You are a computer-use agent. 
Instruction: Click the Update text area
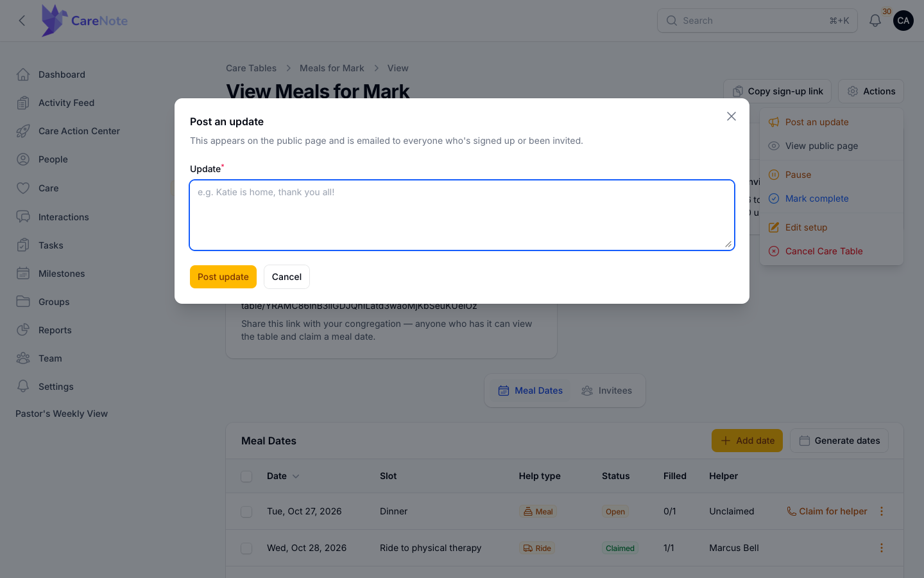click(462, 215)
